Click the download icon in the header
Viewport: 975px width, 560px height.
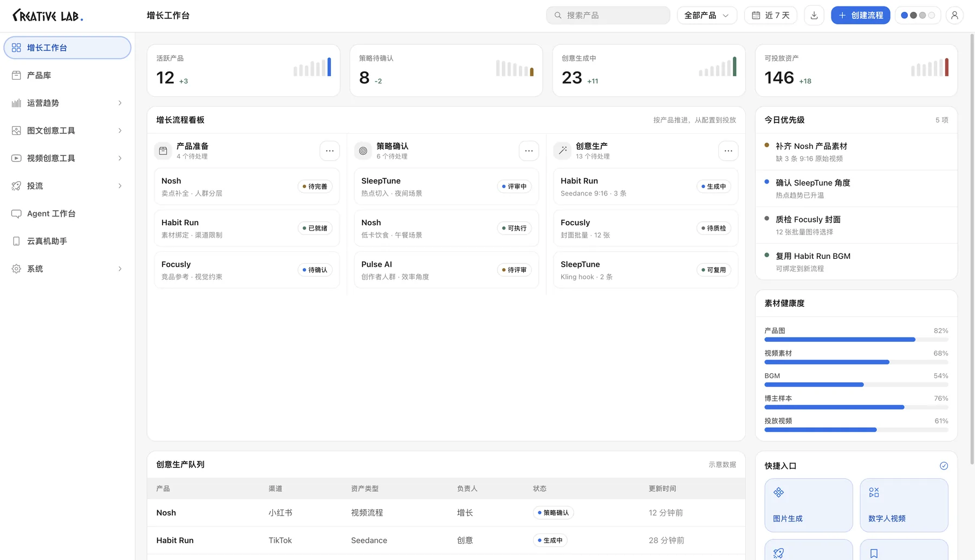814,15
